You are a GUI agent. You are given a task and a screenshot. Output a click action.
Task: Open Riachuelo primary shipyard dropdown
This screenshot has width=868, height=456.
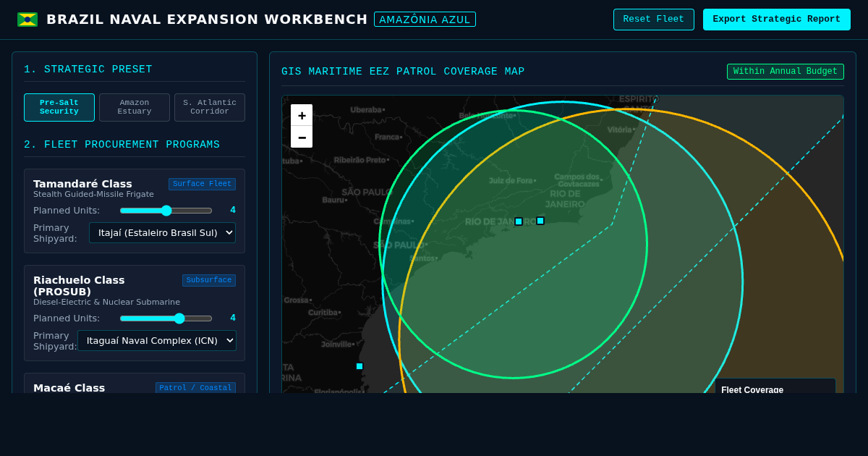(x=157, y=340)
